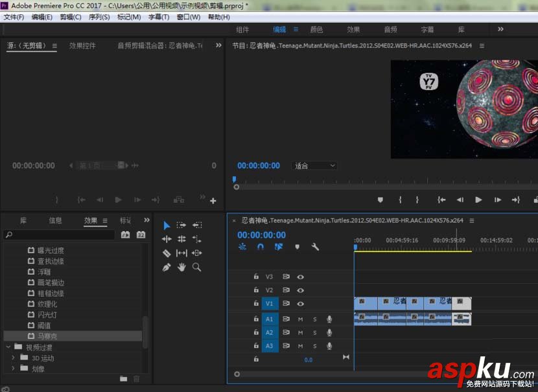538x392 pixels.
Task: Step back one frame in Program monitor
Action: pyautogui.click(x=460, y=200)
